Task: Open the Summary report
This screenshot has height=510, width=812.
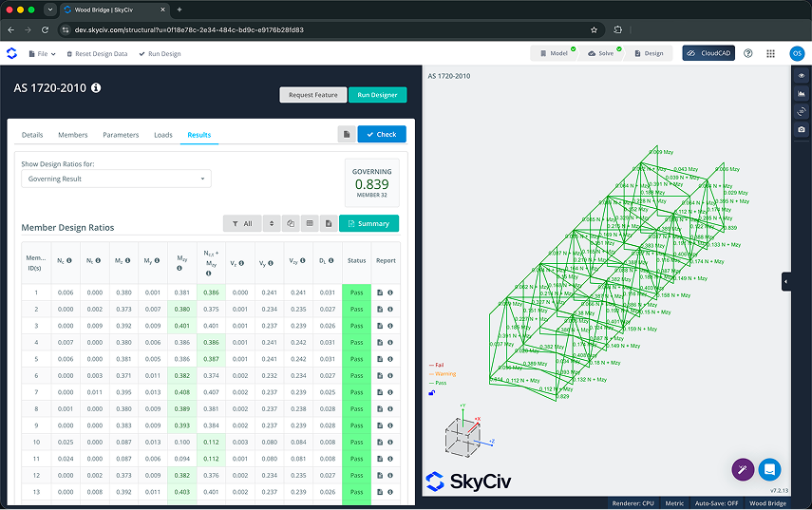Action: tap(368, 224)
